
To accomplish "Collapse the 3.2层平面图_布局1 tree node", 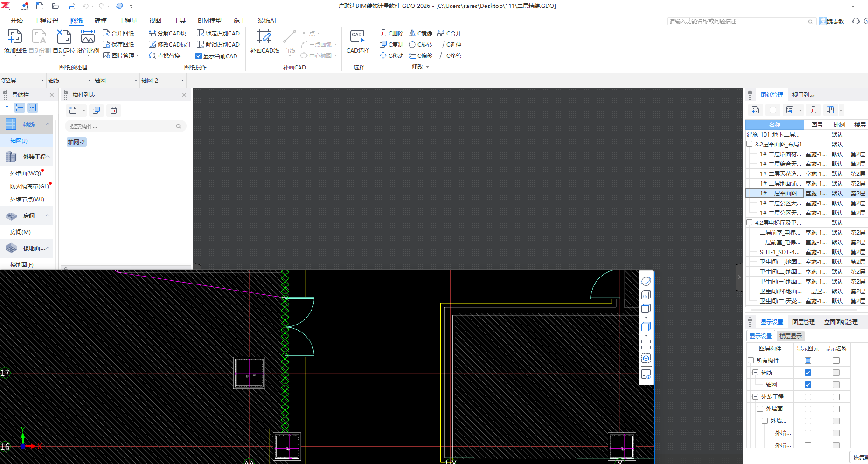I will [x=750, y=144].
